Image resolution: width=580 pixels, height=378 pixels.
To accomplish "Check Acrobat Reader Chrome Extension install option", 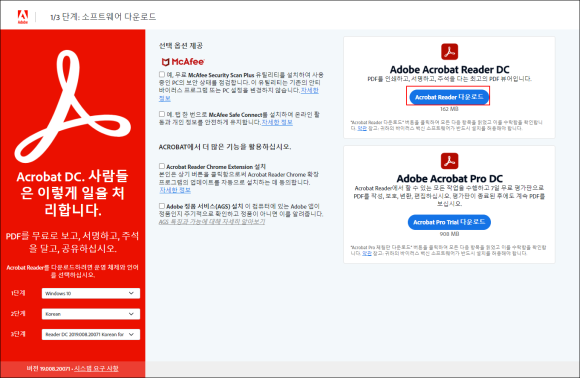I will pyautogui.click(x=162, y=166).
